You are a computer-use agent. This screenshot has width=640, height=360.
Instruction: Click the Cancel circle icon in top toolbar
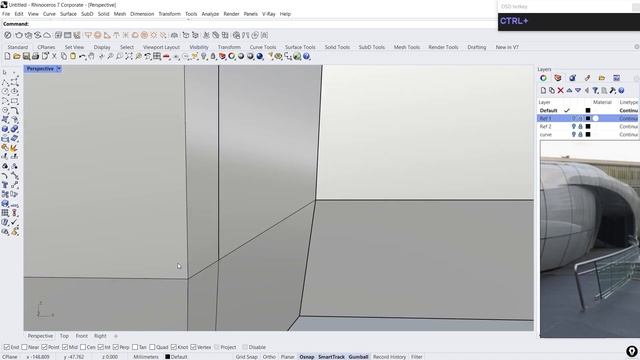8,35
